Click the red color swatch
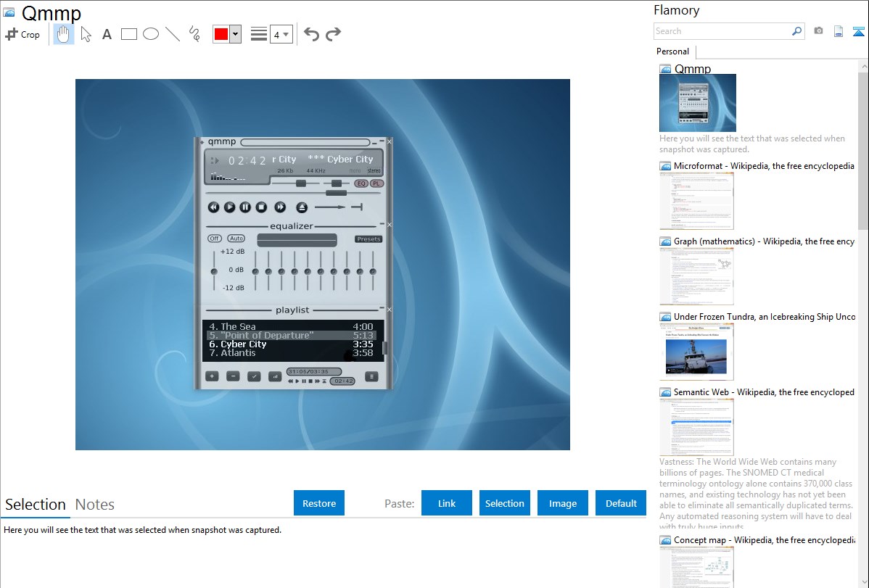 221,34
